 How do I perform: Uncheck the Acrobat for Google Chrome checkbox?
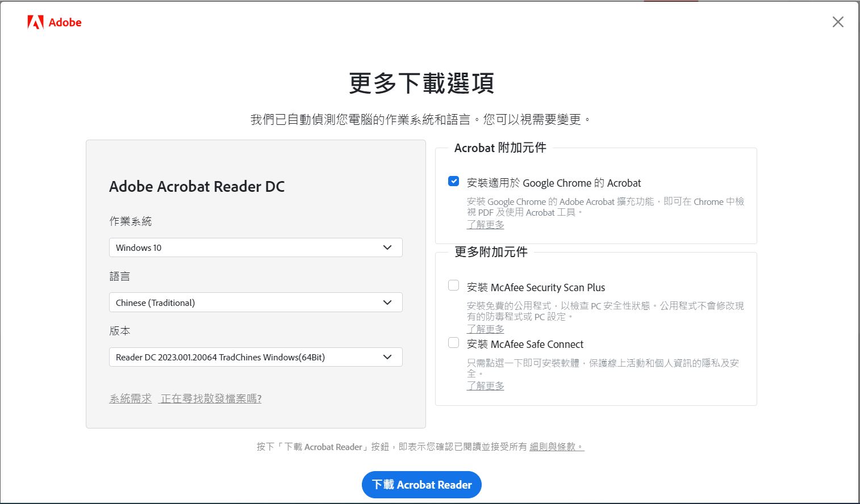pos(453,182)
